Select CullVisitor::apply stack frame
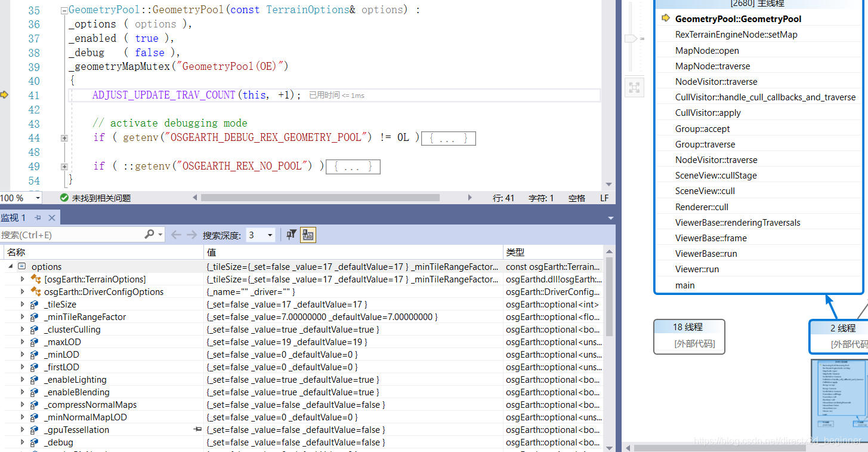 click(708, 113)
